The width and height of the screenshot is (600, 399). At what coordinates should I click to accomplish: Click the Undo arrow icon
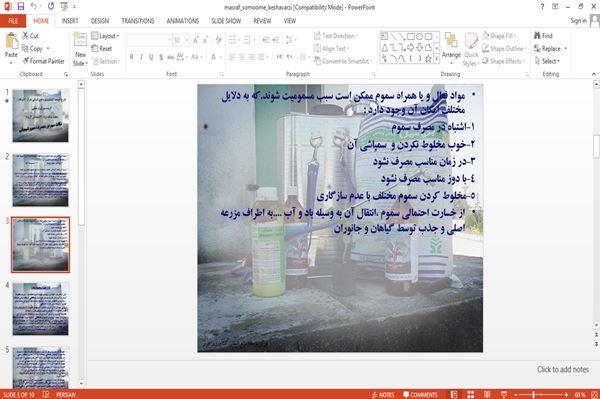click(x=34, y=6)
